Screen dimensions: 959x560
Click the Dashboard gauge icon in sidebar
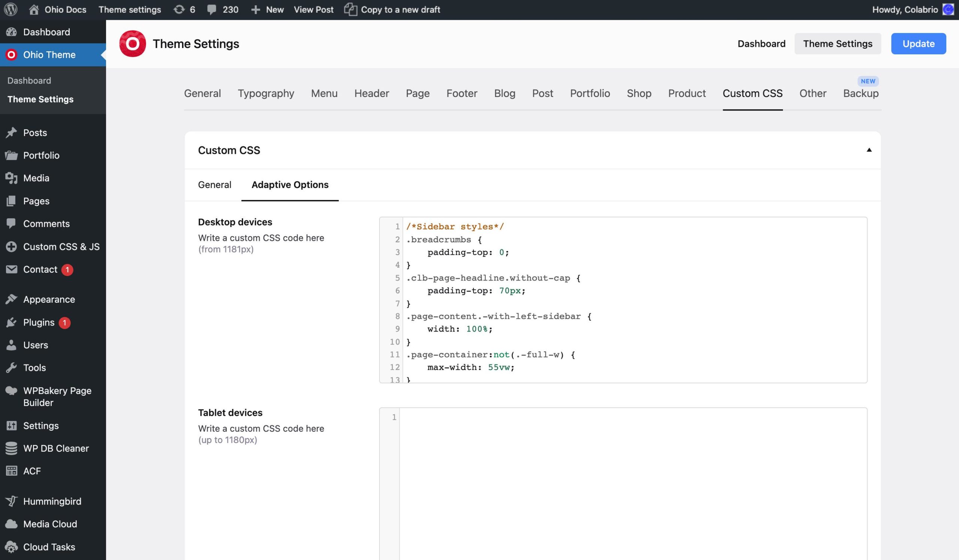11,32
